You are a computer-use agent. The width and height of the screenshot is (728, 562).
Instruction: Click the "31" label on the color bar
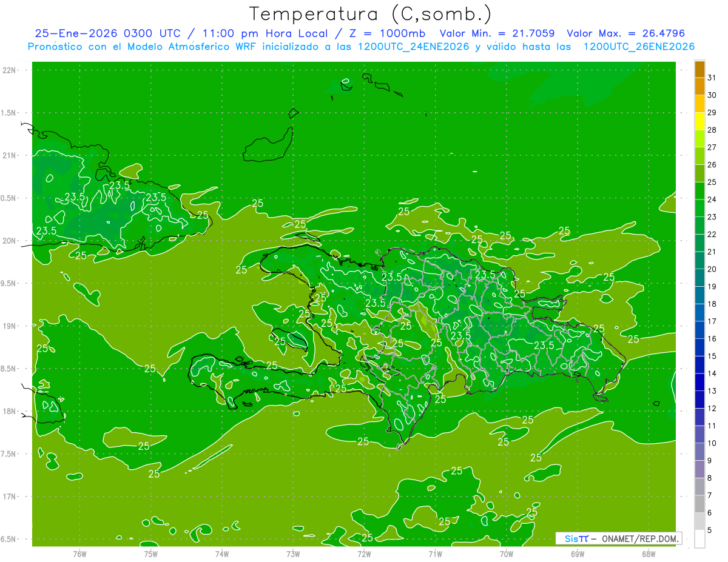click(712, 78)
